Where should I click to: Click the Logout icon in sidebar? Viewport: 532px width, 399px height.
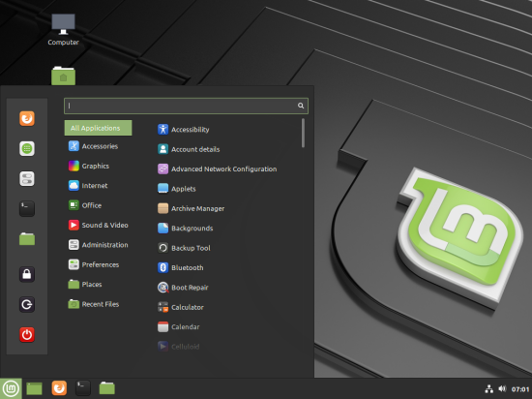click(x=27, y=305)
